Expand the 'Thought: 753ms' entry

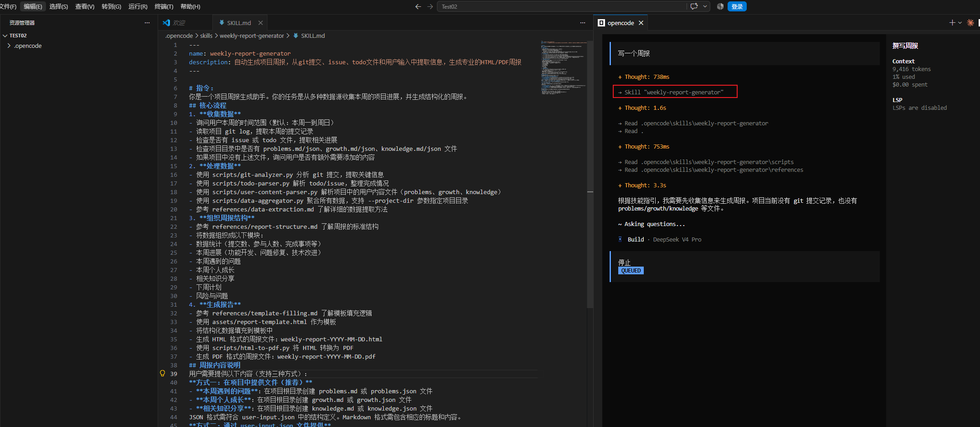pyautogui.click(x=644, y=146)
